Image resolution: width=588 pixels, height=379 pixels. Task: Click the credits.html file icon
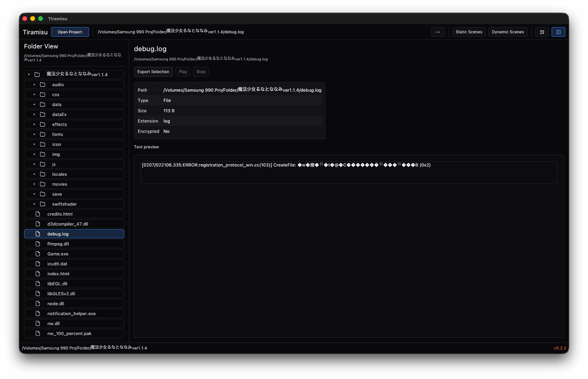38,214
